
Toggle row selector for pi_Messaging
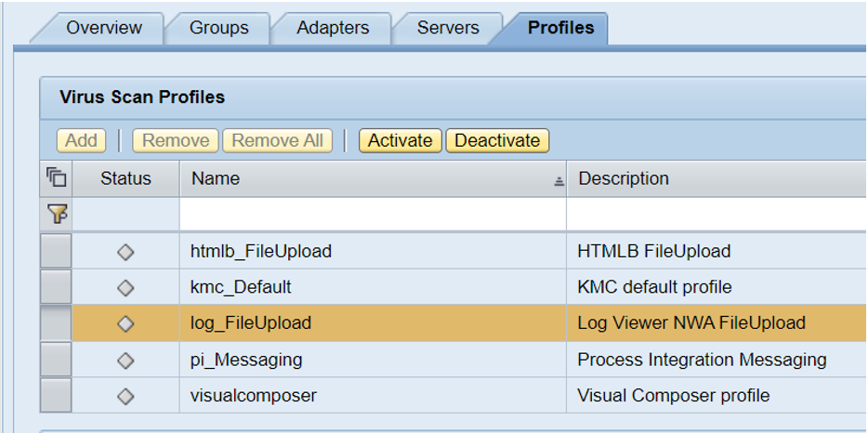[56, 360]
